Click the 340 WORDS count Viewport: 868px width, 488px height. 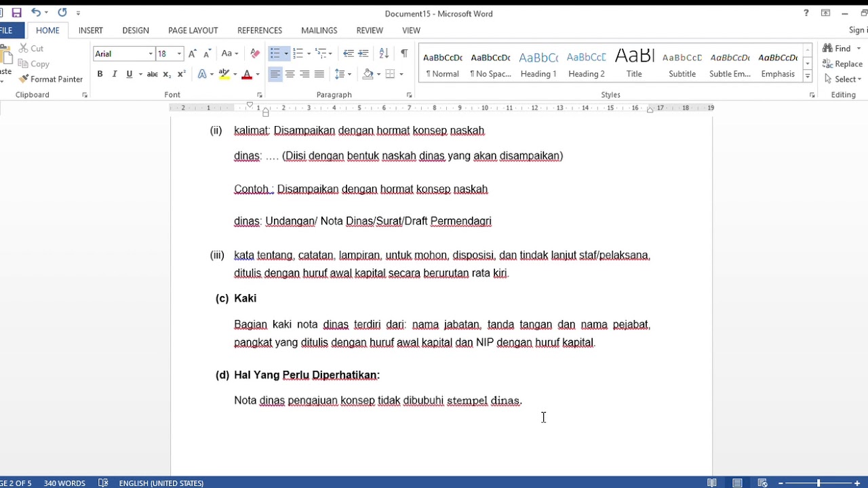click(x=64, y=483)
